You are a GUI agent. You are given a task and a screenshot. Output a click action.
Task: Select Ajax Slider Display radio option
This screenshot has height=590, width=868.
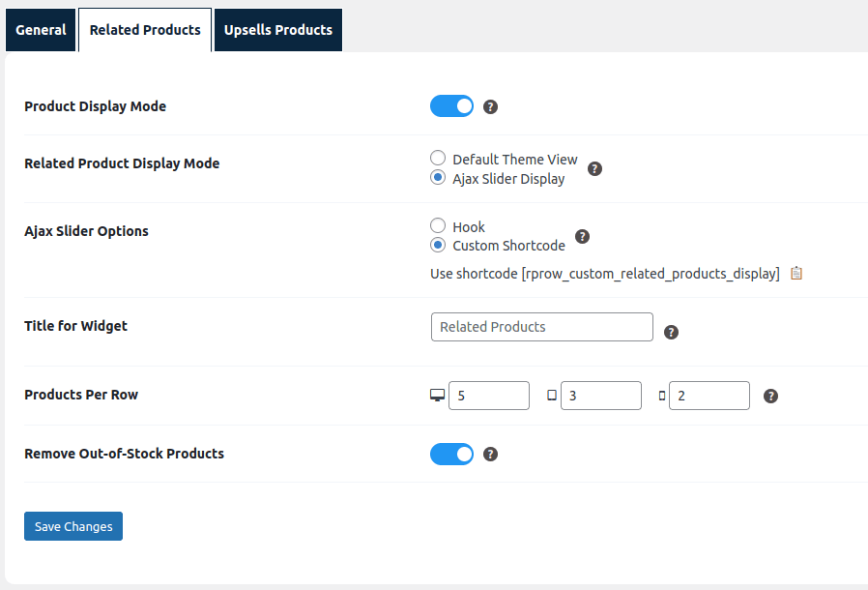pos(438,178)
